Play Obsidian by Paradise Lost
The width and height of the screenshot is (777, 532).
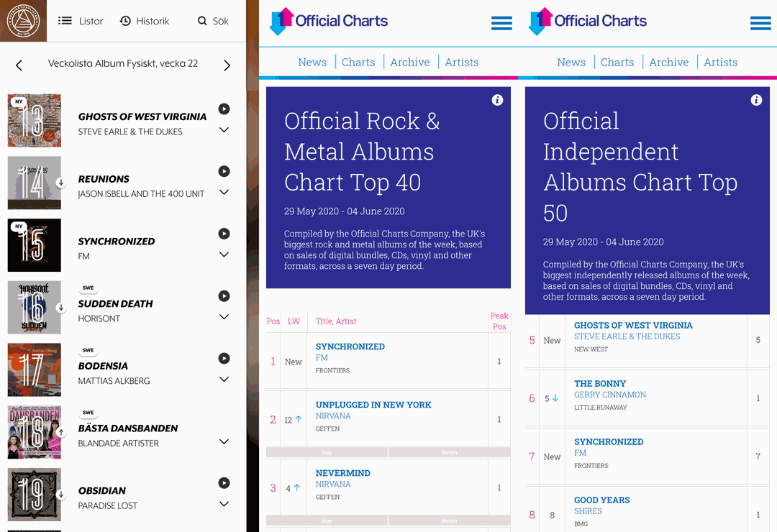click(x=223, y=482)
